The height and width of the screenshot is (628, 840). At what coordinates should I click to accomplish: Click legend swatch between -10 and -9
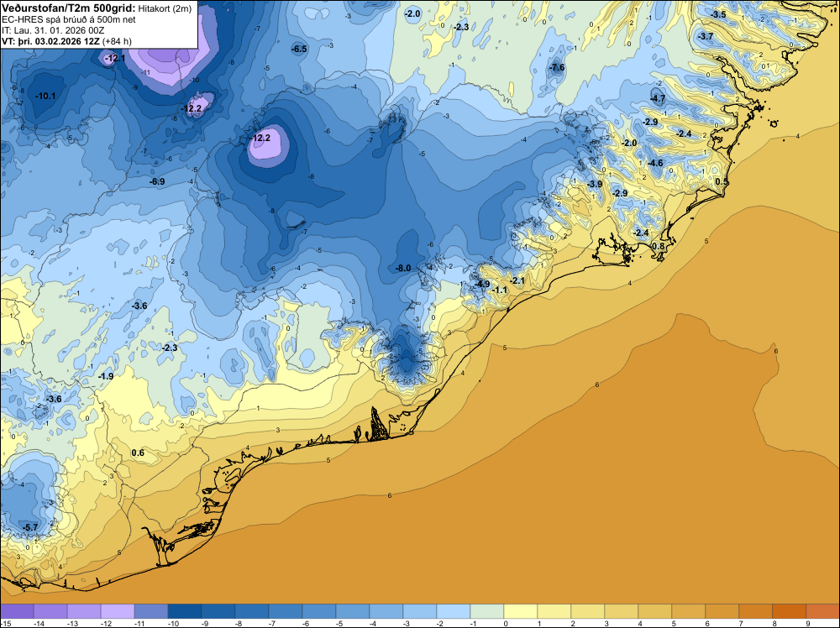[185, 611]
